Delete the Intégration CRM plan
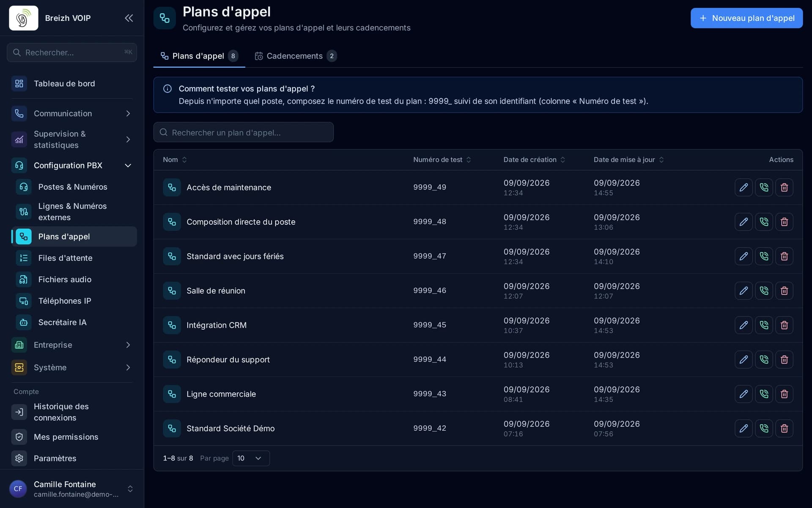812x508 pixels. click(784, 325)
